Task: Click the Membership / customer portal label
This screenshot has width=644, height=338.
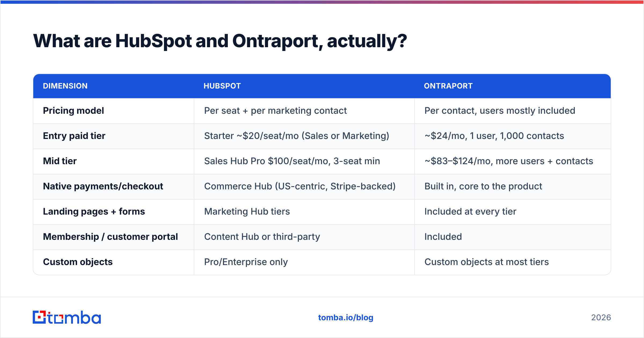Action: click(x=110, y=237)
